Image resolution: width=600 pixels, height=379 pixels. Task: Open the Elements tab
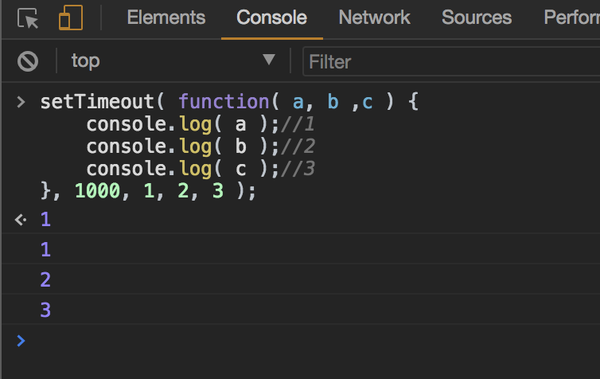(166, 18)
